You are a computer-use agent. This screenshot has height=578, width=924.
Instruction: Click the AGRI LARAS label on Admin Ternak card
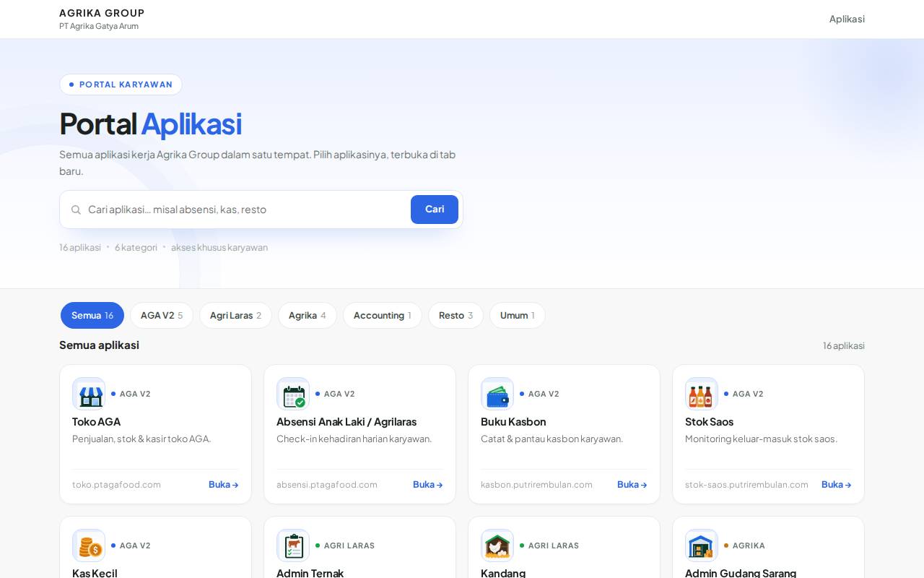(x=349, y=545)
